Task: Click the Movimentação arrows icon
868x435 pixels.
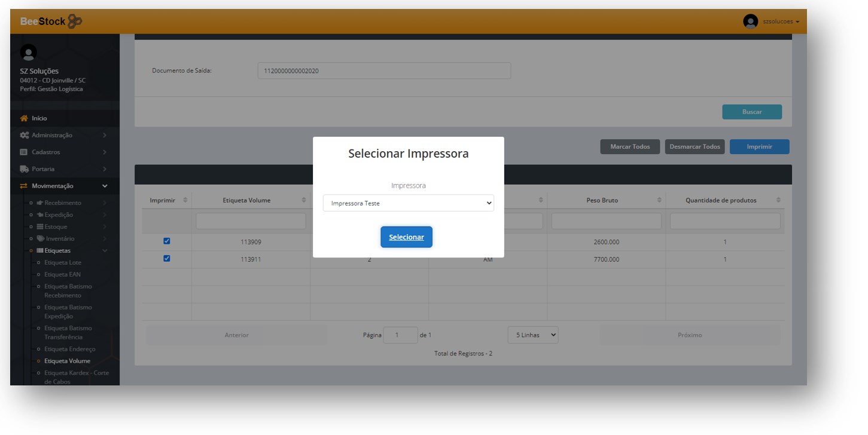Action: [25, 186]
